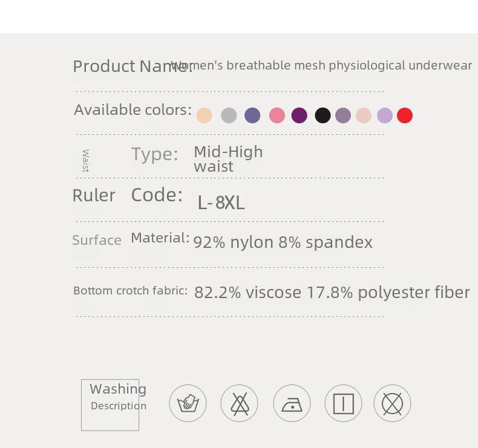Click the Washing Description box
Viewport: 478px width, 448px height.
tap(110, 405)
